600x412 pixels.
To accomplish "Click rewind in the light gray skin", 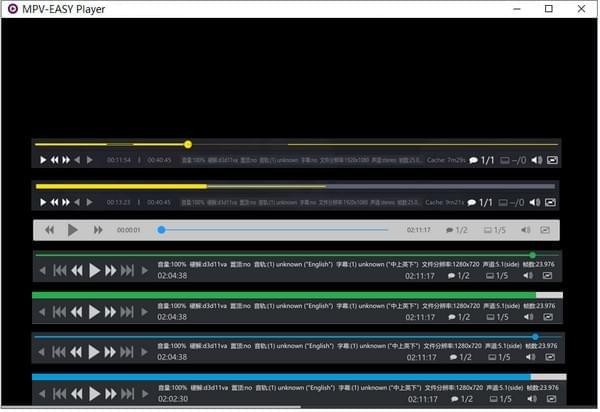I will (x=49, y=230).
